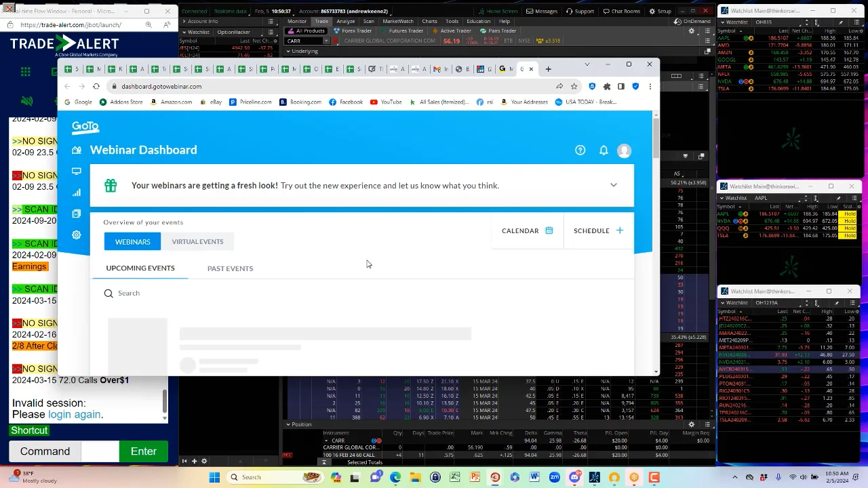The image size is (868, 488).
Task: Open Chat Rooms in thinkorswim
Action: tap(621, 11)
